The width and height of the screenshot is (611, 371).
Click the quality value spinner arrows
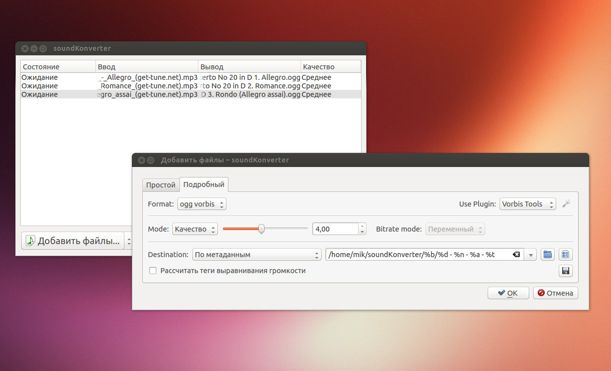tap(362, 229)
